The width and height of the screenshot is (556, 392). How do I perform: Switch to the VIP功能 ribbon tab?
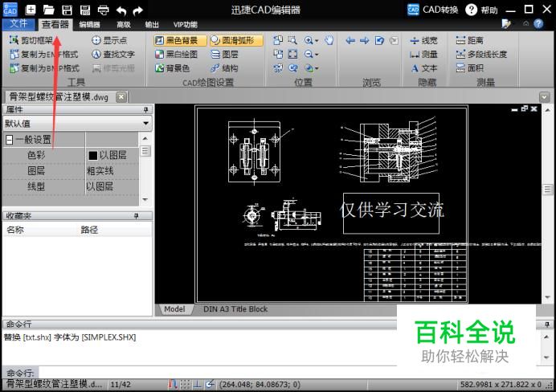185,24
